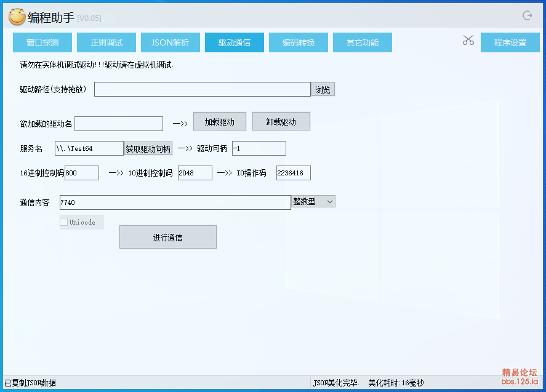Click the 获取驱动句柄 button
Screen dimensions: 546x392
148,148
